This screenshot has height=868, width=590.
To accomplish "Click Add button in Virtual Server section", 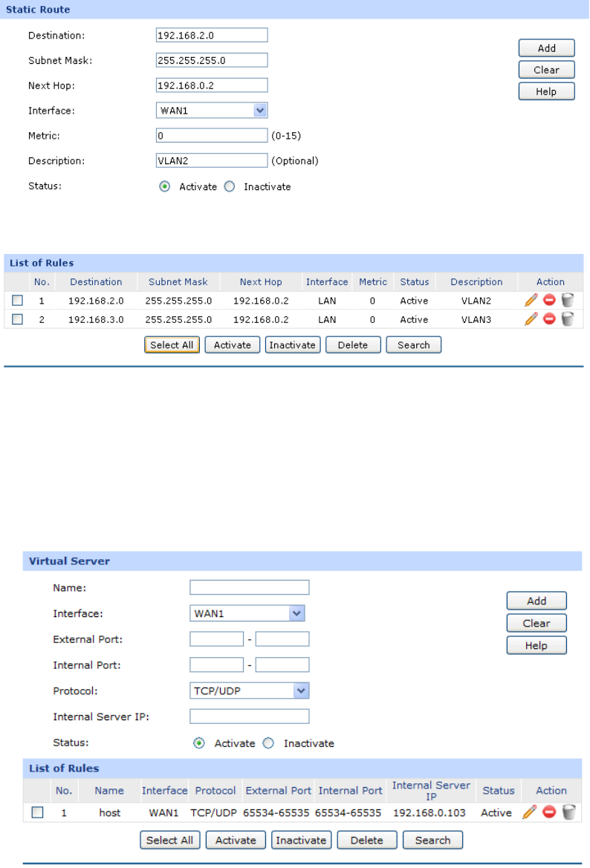I will tap(536, 601).
